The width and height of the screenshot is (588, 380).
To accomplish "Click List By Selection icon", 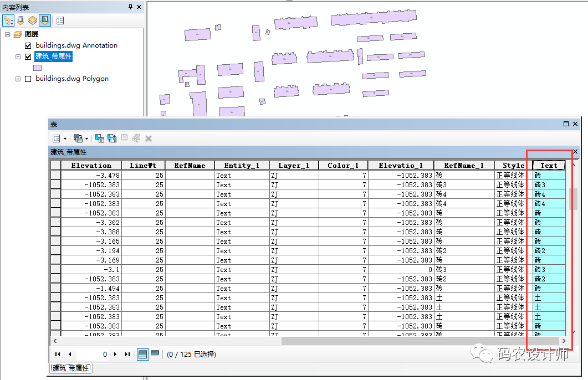I will coord(45,20).
